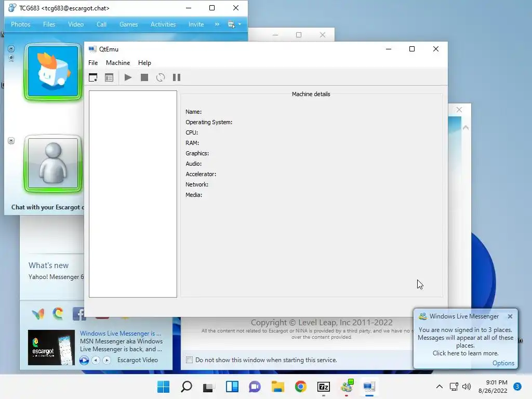Click Invite in Messenger chat toolbar

point(196,24)
